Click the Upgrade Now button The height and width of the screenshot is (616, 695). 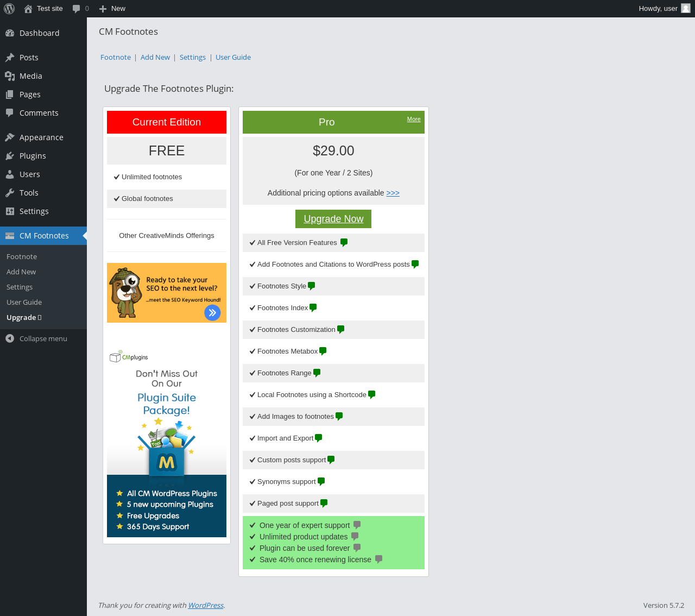tap(333, 219)
